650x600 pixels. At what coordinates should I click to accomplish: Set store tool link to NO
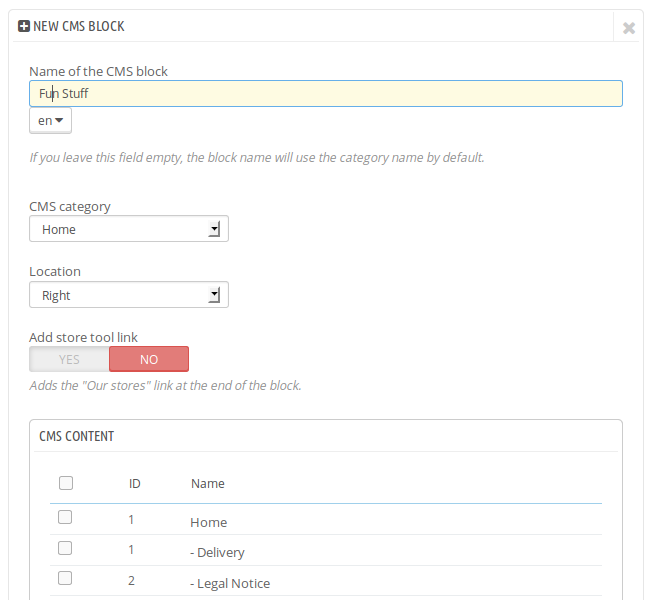point(149,359)
